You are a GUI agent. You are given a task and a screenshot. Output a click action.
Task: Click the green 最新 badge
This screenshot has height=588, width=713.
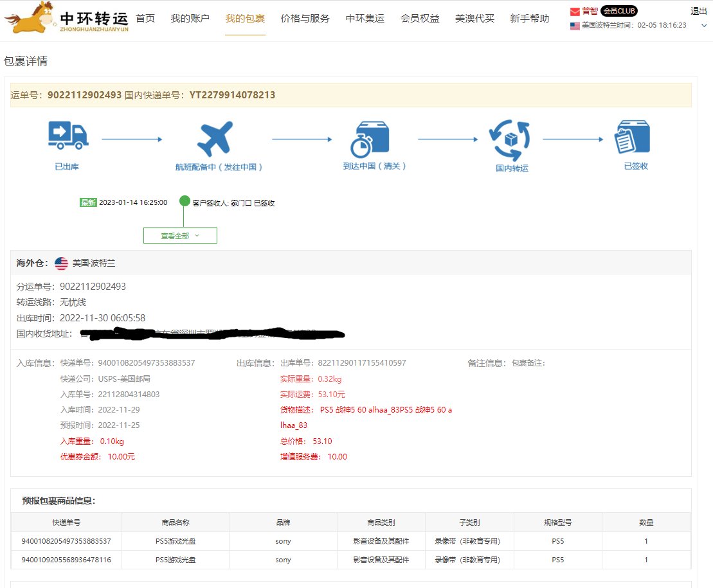(88, 202)
